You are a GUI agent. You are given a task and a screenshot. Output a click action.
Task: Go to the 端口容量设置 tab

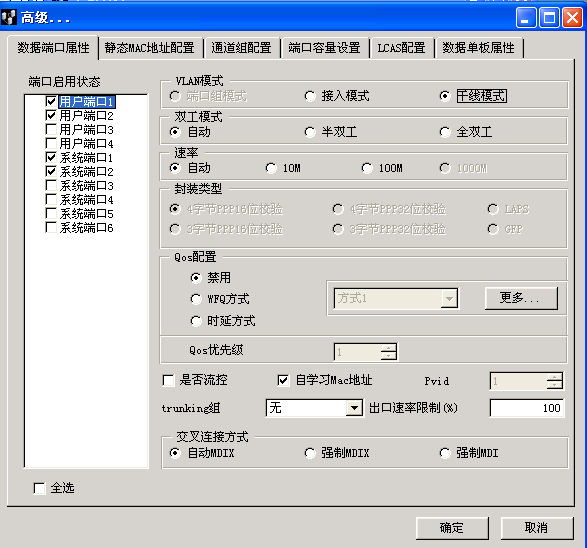point(324,48)
